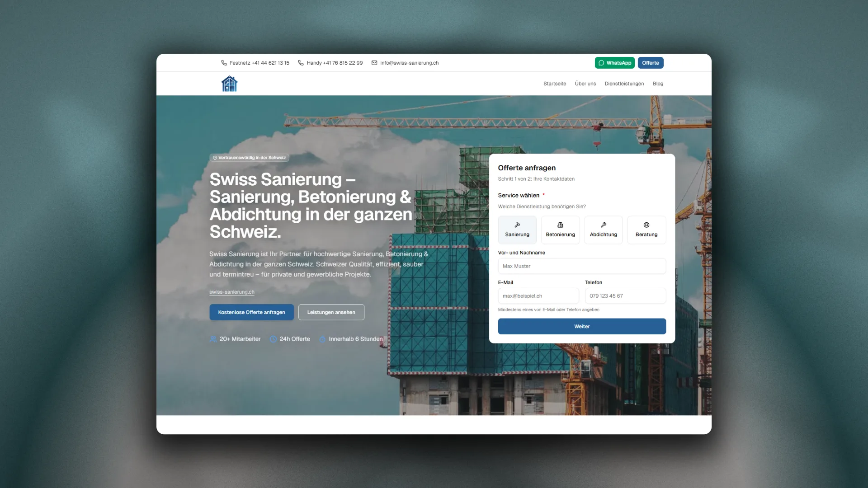Click the Swiss Sanierung house logo
Screen dimensions: 868x488
click(229, 84)
